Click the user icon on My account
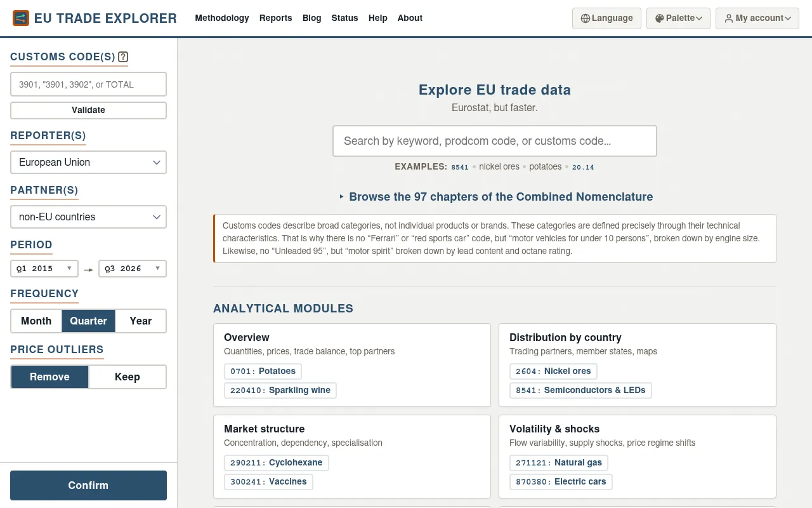812x508 pixels. [x=729, y=18]
